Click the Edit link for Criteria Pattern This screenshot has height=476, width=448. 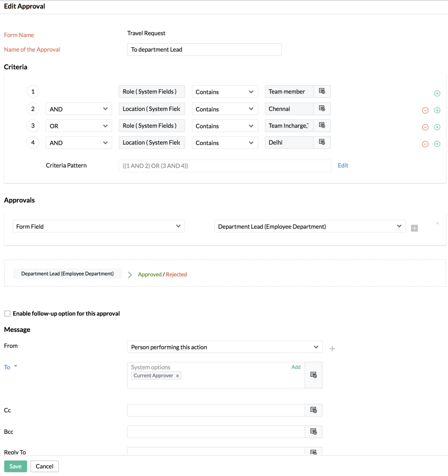pyautogui.click(x=343, y=165)
